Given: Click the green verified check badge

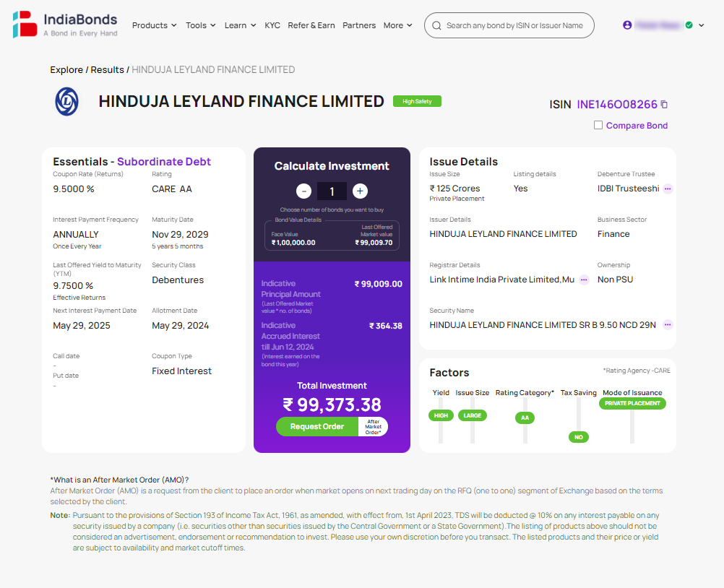Looking at the screenshot, I should tap(689, 25).
